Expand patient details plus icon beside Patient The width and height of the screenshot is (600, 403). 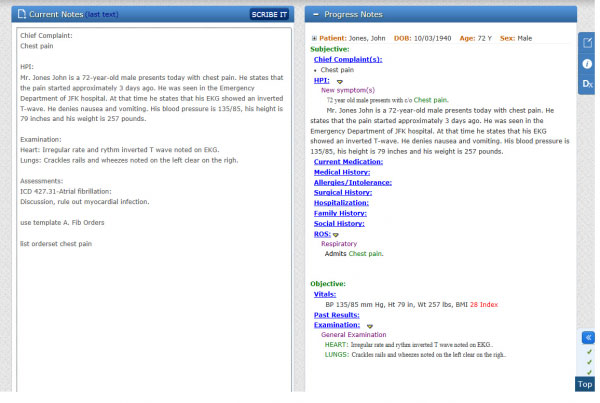pos(314,37)
